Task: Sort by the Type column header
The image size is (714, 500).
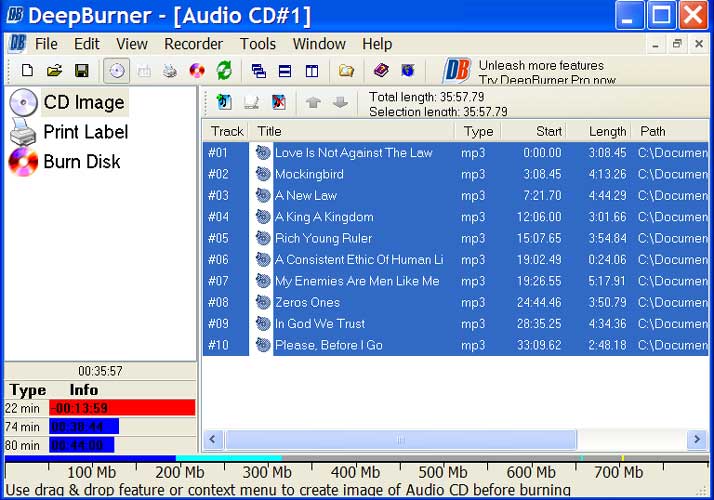Action: pos(478,131)
